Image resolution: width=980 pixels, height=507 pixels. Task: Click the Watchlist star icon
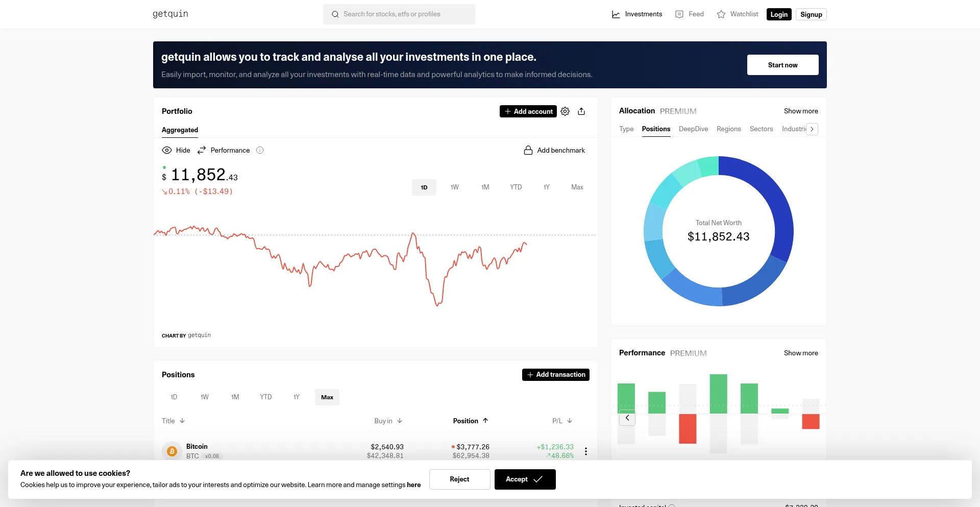(721, 14)
